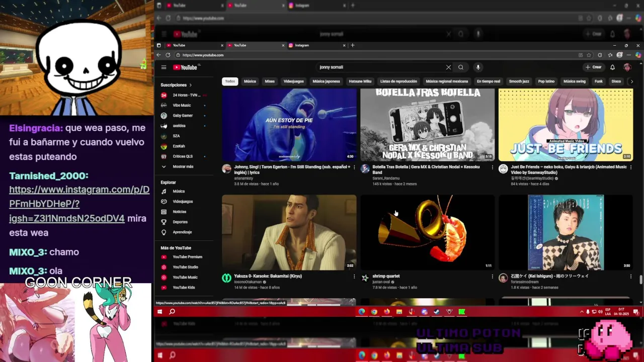Open more options for the Just Be Friends video
644x362 pixels.
click(630, 167)
